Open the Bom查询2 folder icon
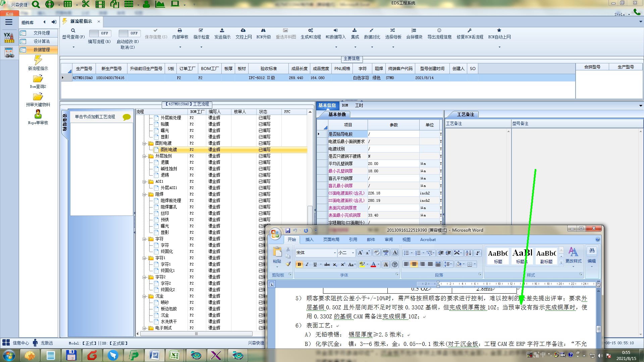The width and height of the screenshot is (644, 362). point(38,79)
